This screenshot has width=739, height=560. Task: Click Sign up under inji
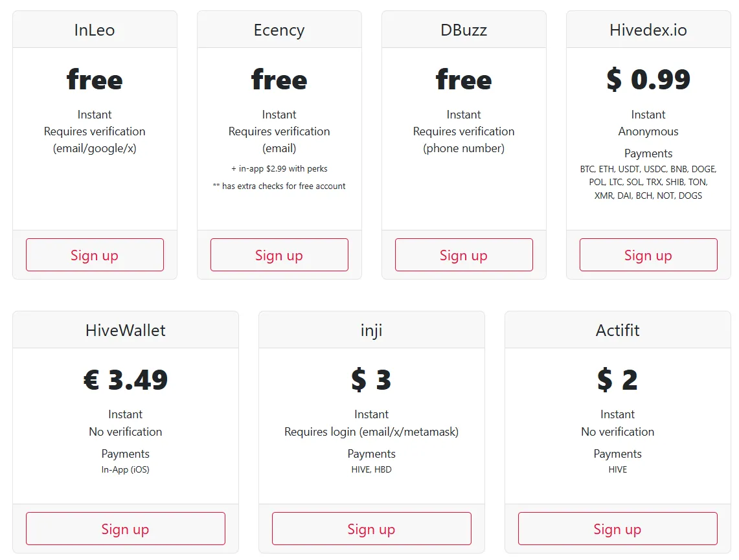371,529
